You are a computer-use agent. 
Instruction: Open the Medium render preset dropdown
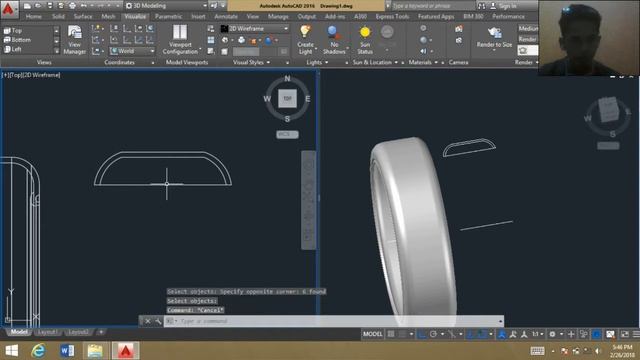point(528,29)
